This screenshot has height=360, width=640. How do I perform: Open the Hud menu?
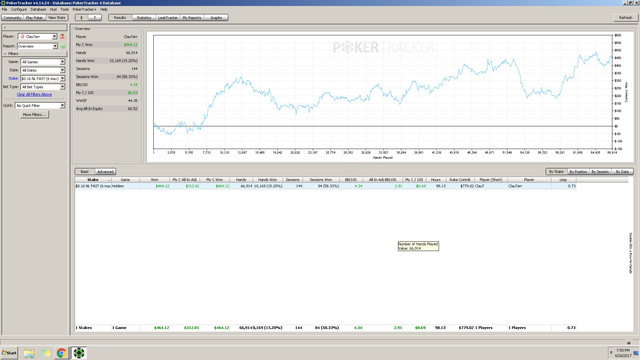53,9
